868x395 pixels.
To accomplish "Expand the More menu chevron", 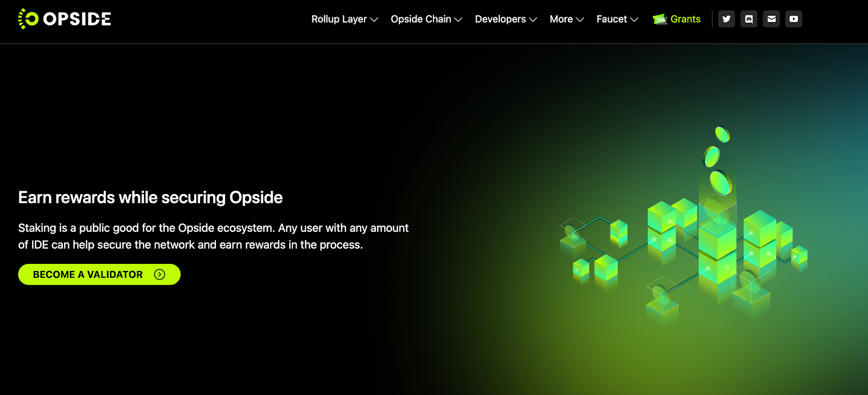I will tap(580, 20).
